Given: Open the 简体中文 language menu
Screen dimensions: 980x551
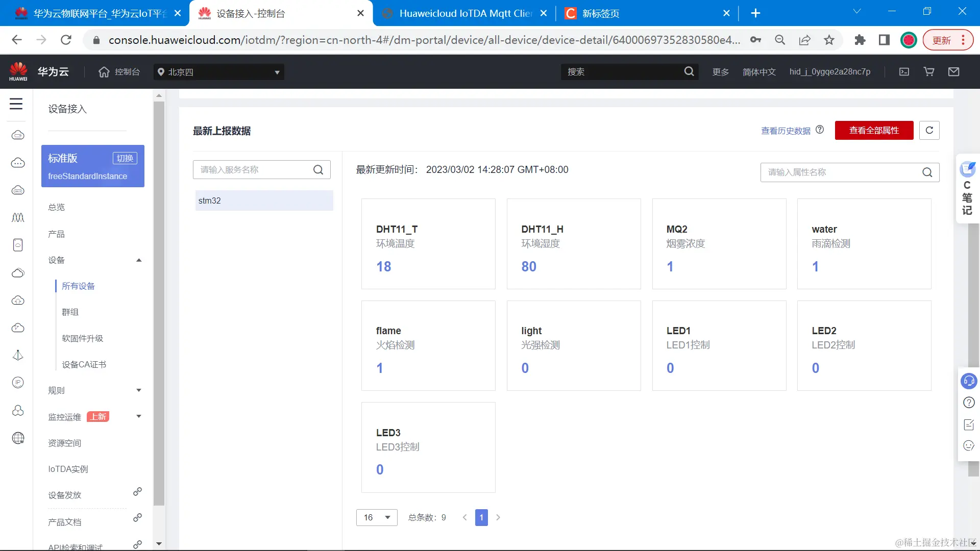Looking at the screenshot, I should point(759,72).
